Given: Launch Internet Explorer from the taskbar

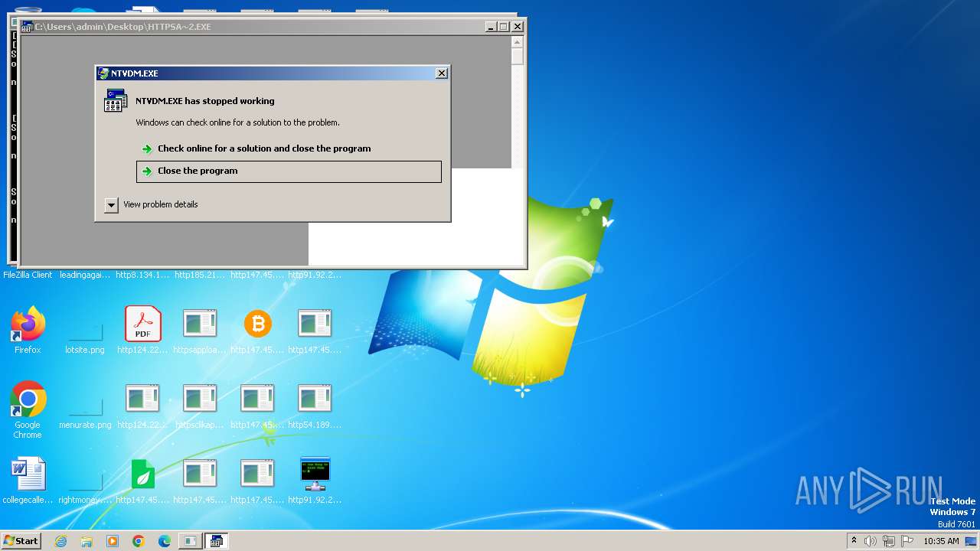Looking at the screenshot, I should [60, 541].
